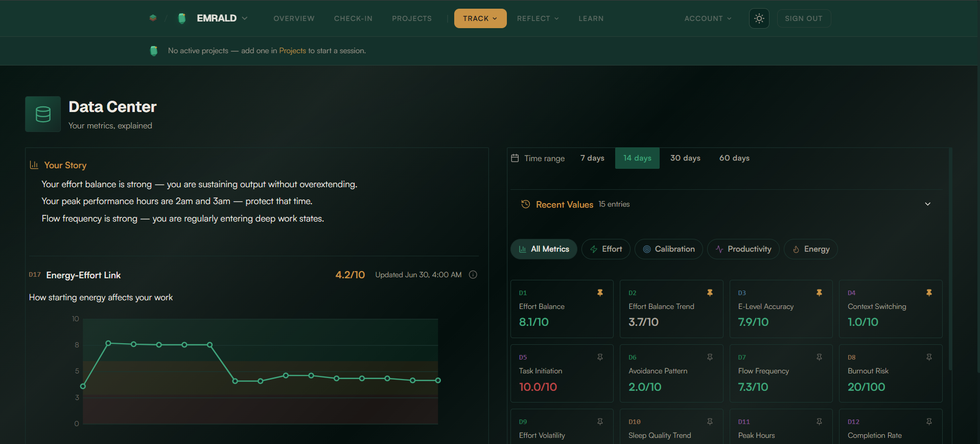Open the EMRALD workspace dropdown
Screen dimensions: 980x444
[222, 18]
